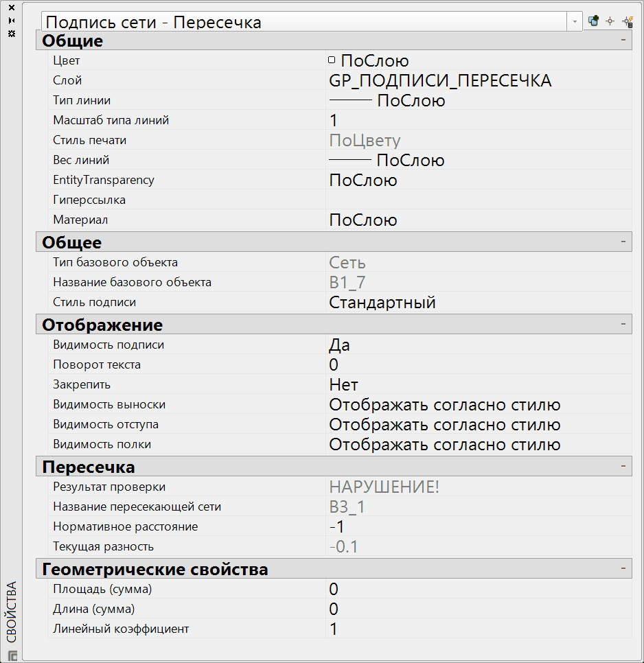Open the object selection dropdown arrow next to title
This screenshot has width=644, height=663.
(x=574, y=21)
